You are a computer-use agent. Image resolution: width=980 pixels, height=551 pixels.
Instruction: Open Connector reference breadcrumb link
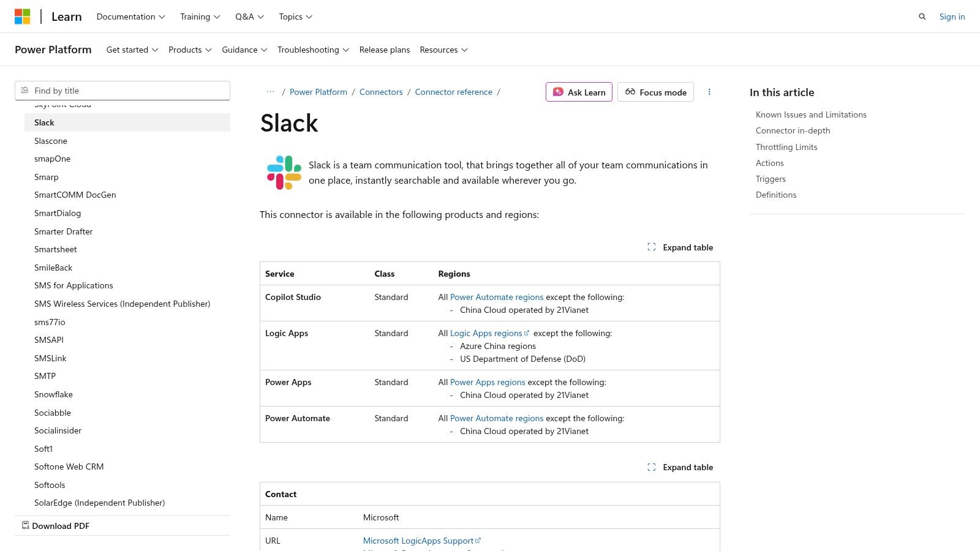454,92
